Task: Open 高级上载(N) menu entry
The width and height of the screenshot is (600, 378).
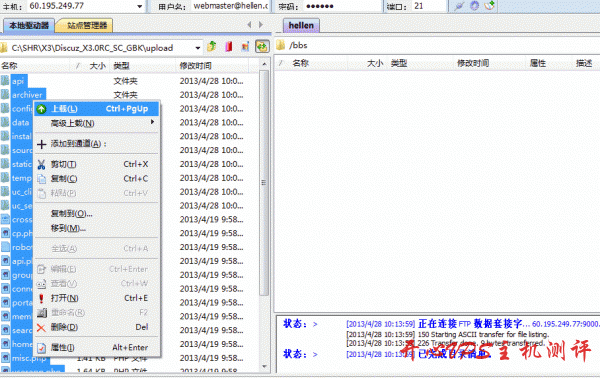Action: 96,123
